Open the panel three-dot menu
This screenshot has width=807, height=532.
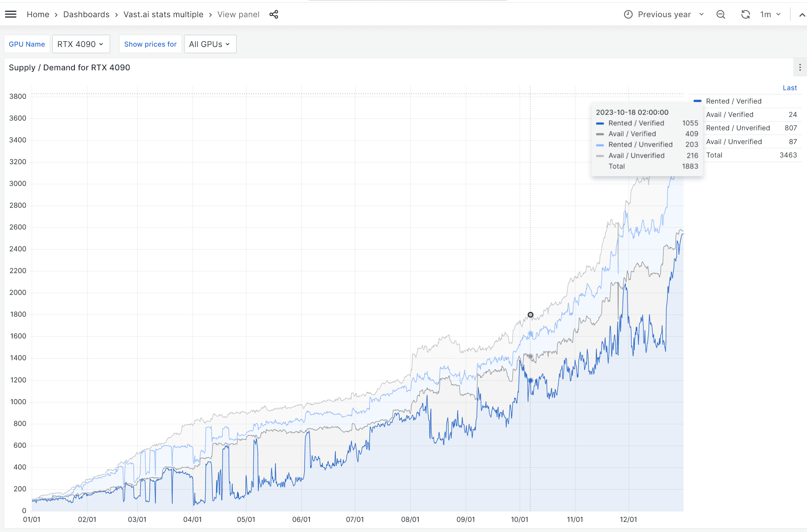click(800, 68)
